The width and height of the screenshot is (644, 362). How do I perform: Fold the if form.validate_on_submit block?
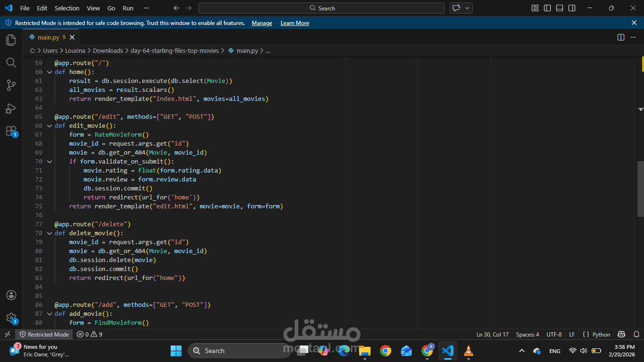(x=50, y=161)
